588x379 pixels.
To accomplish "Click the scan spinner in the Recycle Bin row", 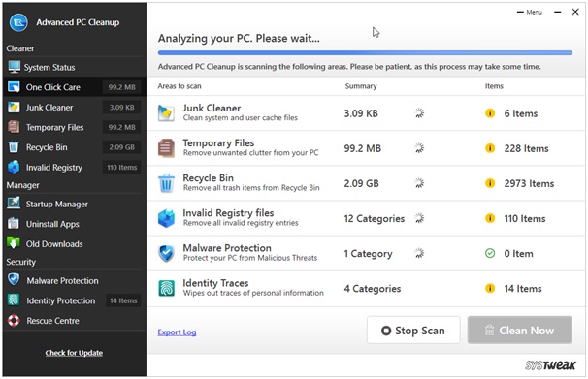I will 419,183.
